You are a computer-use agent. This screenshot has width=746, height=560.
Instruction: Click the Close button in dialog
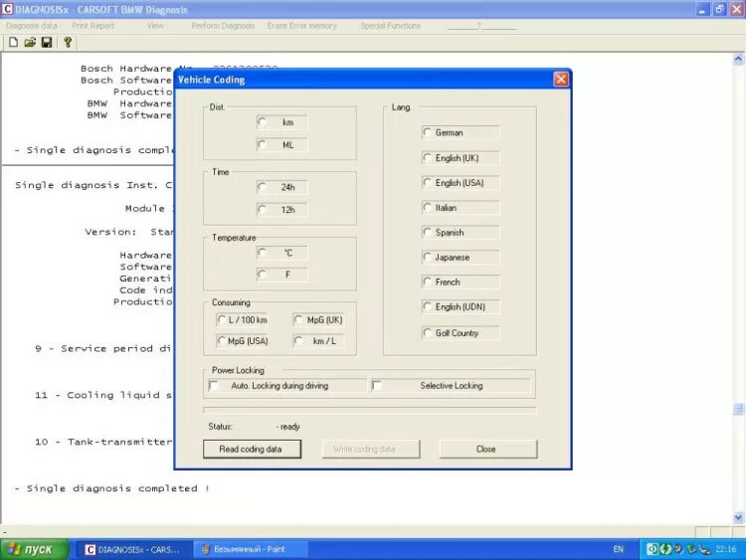click(x=488, y=449)
